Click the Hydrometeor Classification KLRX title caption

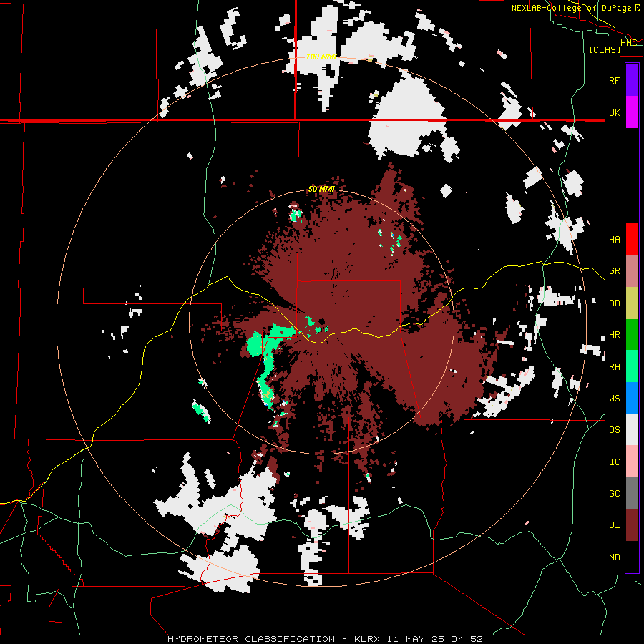[325, 639]
